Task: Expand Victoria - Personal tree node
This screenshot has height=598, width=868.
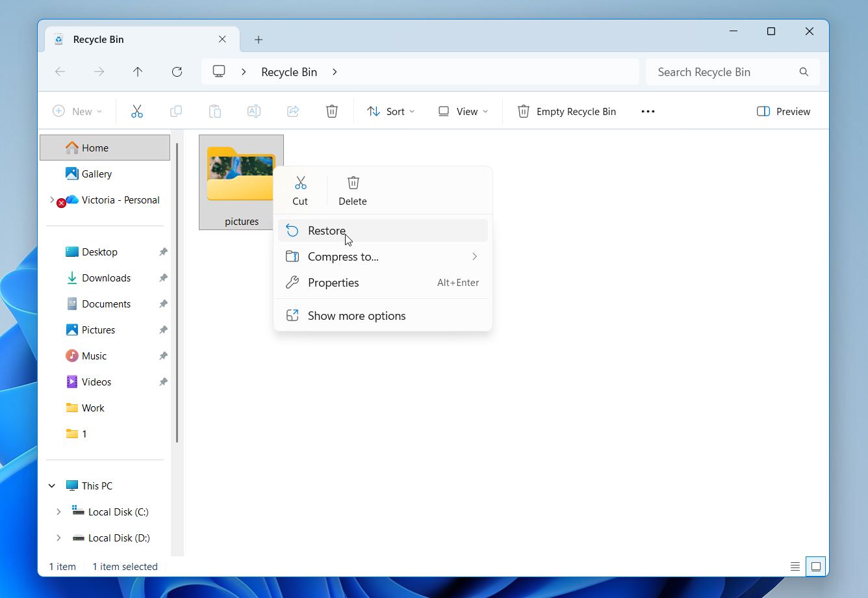Action: pos(52,200)
